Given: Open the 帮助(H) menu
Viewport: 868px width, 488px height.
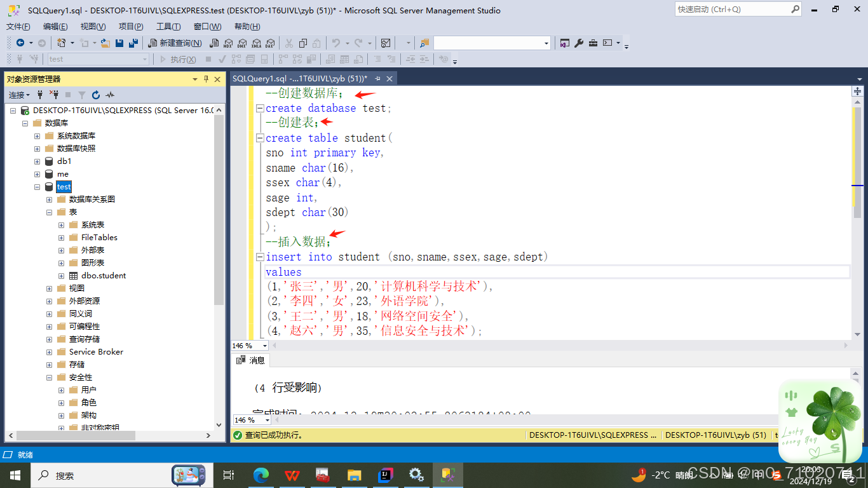Looking at the screenshot, I should 247,26.
